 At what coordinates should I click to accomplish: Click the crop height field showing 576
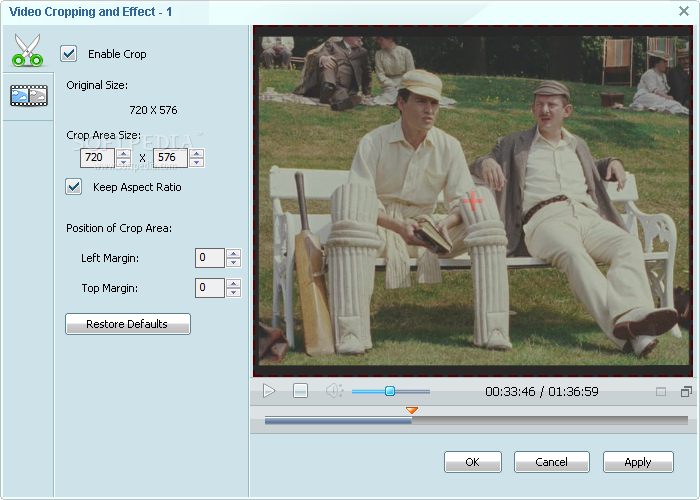click(x=170, y=158)
